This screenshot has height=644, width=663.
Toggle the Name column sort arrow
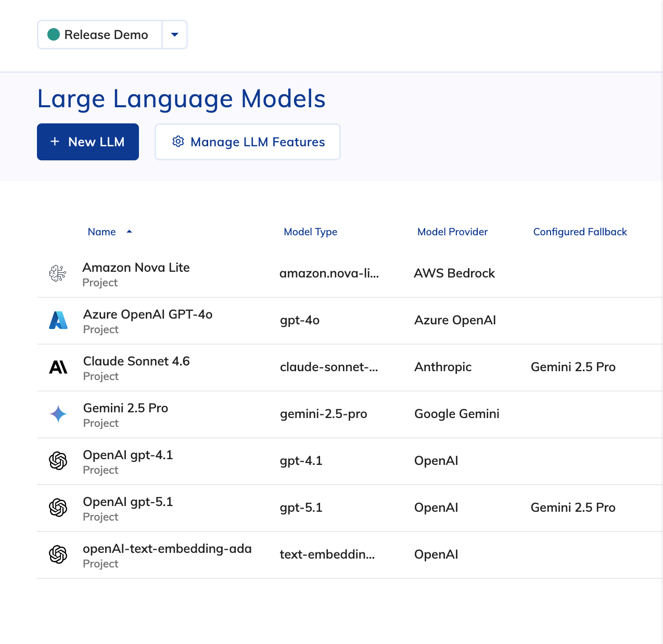pos(130,232)
